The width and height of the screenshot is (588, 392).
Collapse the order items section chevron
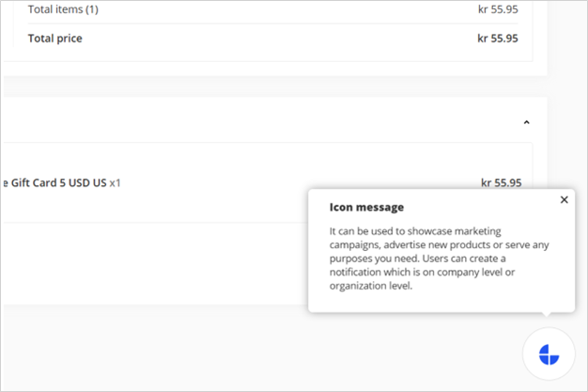tap(526, 122)
